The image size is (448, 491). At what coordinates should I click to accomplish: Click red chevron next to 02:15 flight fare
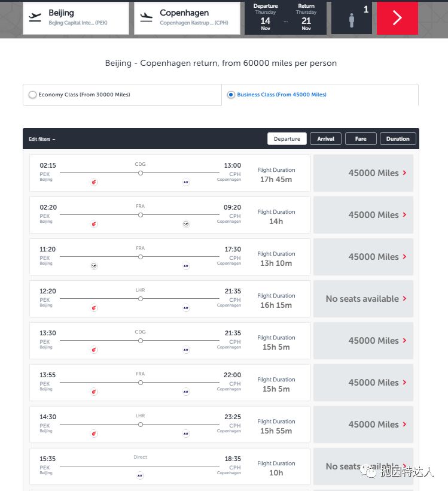tap(404, 173)
